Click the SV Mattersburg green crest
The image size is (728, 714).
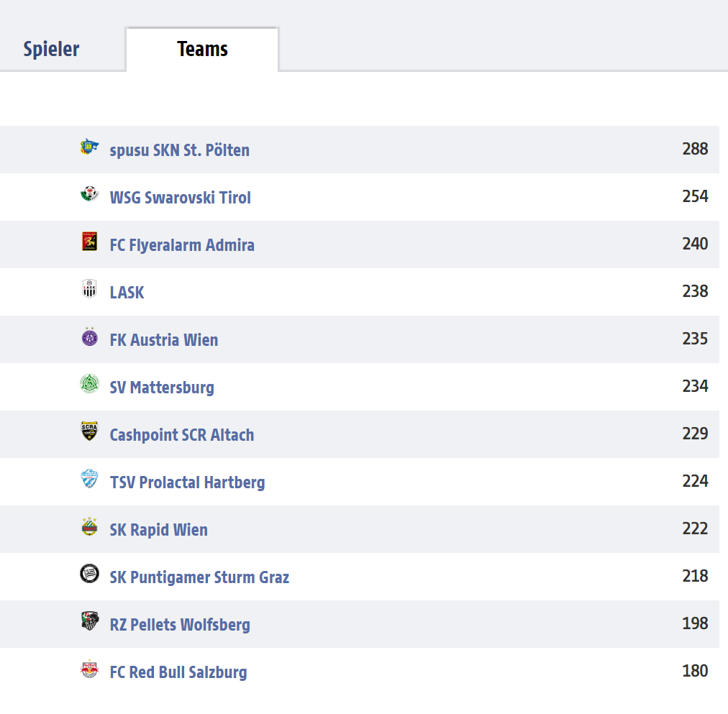click(x=89, y=384)
